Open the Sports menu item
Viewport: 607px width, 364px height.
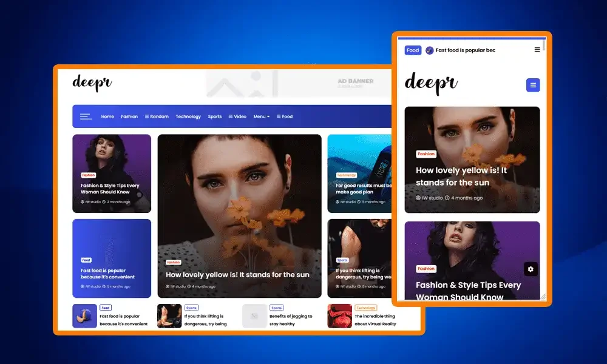(x=215, y=116)
